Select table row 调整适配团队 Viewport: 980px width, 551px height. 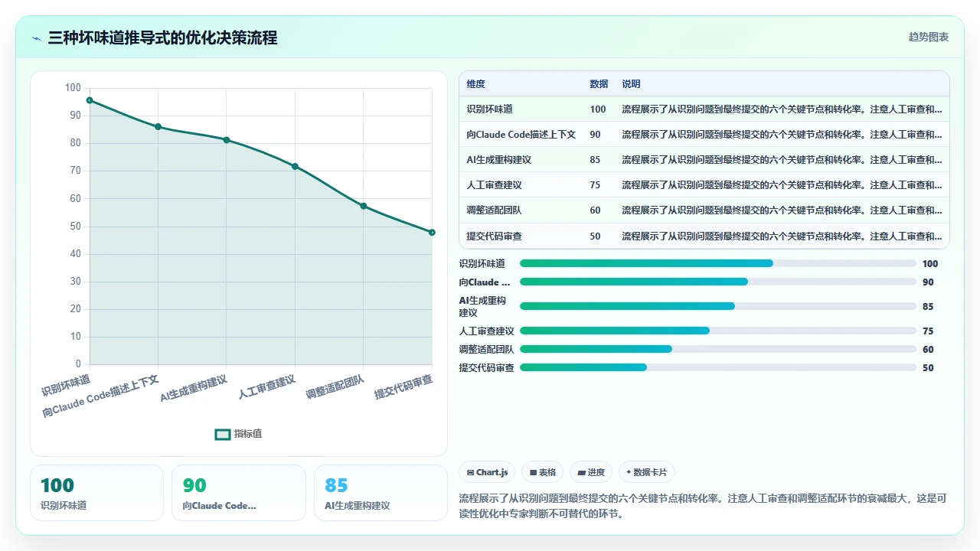[x=704, y=210]
